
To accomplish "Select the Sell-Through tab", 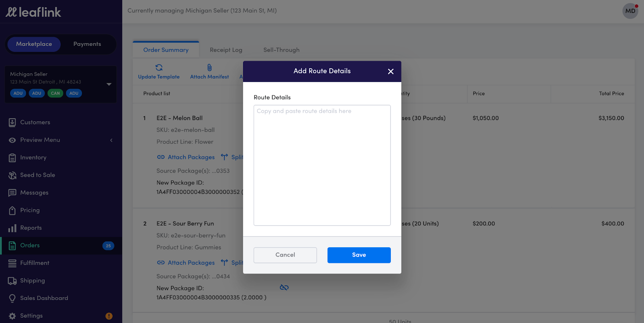I will (x=281, y=50).
